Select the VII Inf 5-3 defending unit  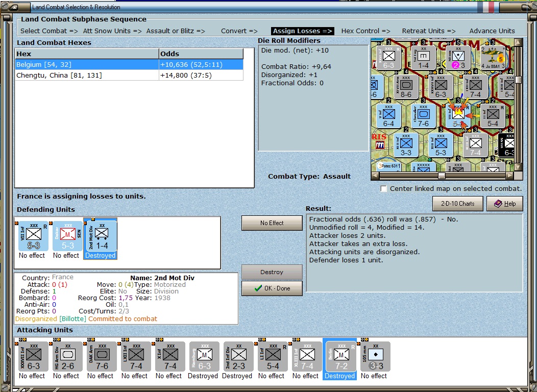click(x=34, y=236)
